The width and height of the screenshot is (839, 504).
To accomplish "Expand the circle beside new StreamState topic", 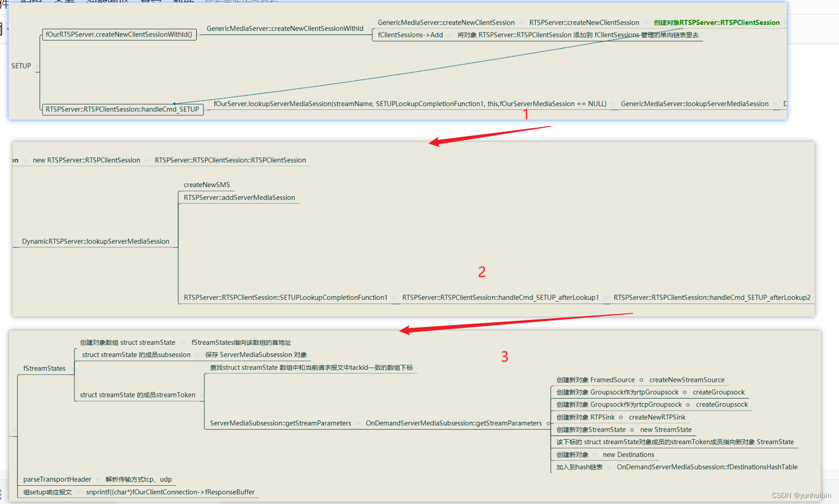I will [x=633, y=429].
